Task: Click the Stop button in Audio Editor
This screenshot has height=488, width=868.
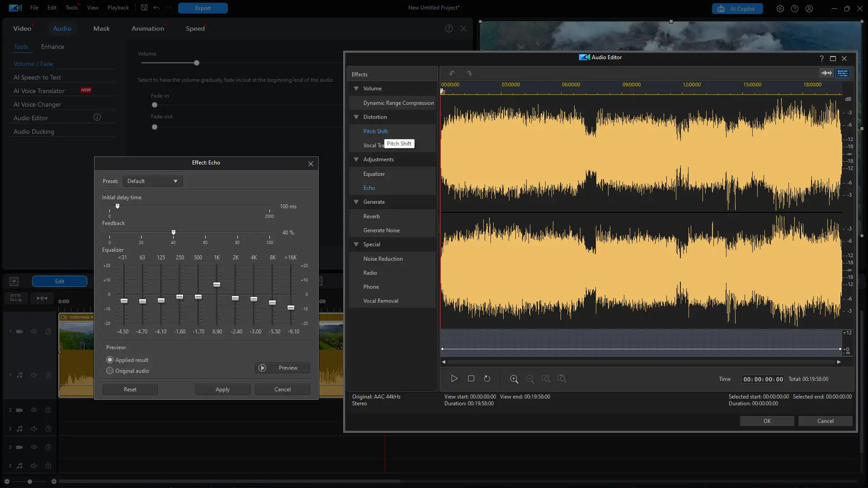Action: [471, 379]
